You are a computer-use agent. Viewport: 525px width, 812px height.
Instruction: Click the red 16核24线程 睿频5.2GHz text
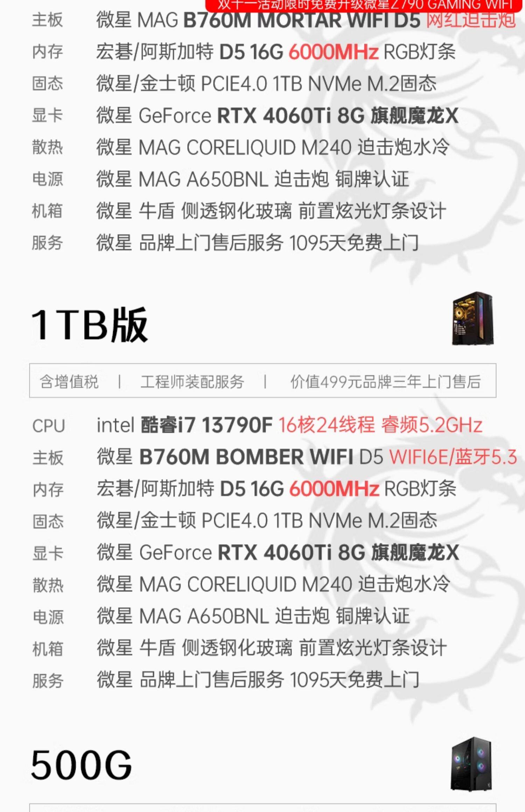[x=380, y=425]
